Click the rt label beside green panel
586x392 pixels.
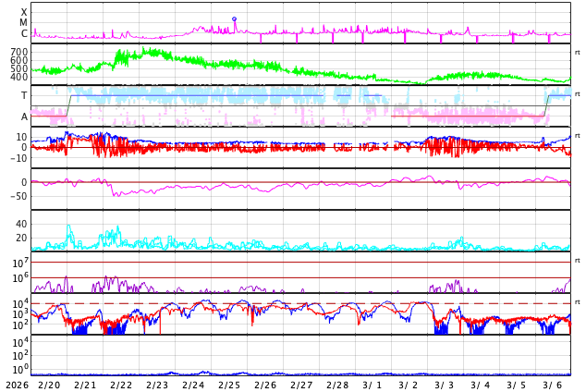point(578,53)
